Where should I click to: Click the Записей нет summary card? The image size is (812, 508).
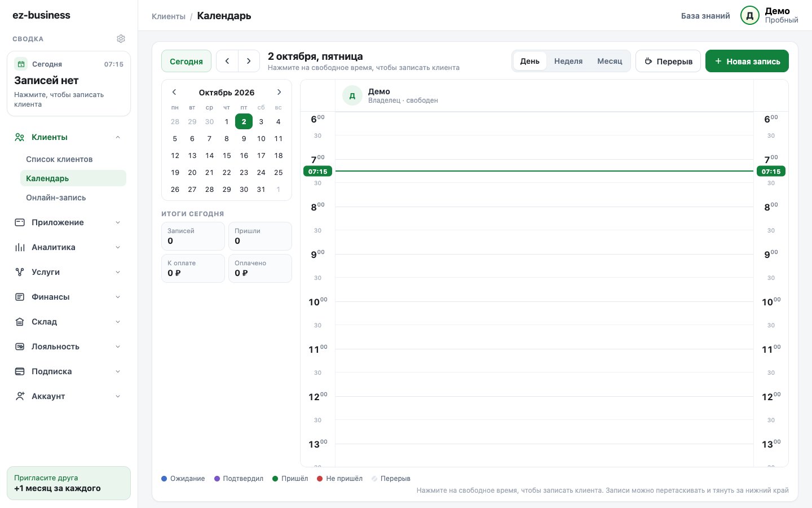[69, 84]
